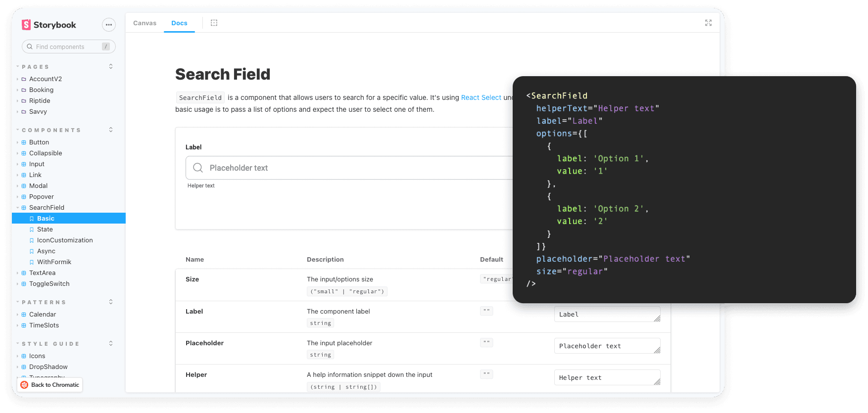Open the Popover component
This screenshot has width=868, height=413.
[42, 197]
